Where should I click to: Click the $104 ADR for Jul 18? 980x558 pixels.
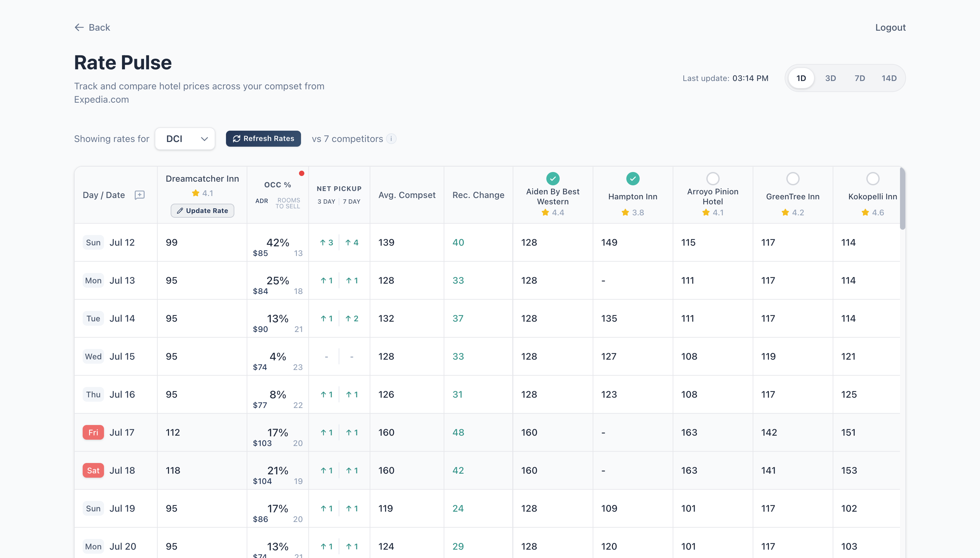pos(262,481)
